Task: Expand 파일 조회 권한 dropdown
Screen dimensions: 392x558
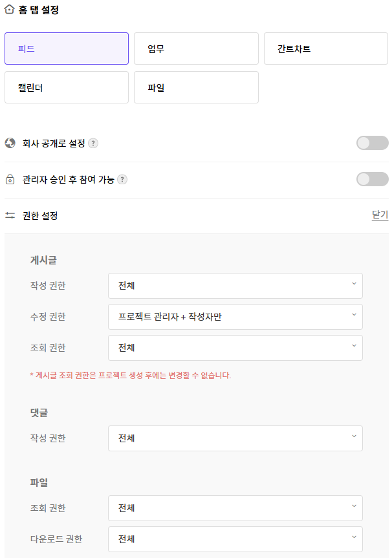Action: pos(235,508)
